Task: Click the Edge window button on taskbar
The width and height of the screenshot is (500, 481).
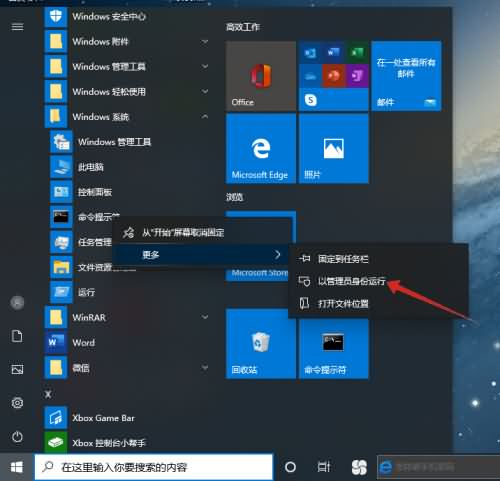Action: [438, 467]
